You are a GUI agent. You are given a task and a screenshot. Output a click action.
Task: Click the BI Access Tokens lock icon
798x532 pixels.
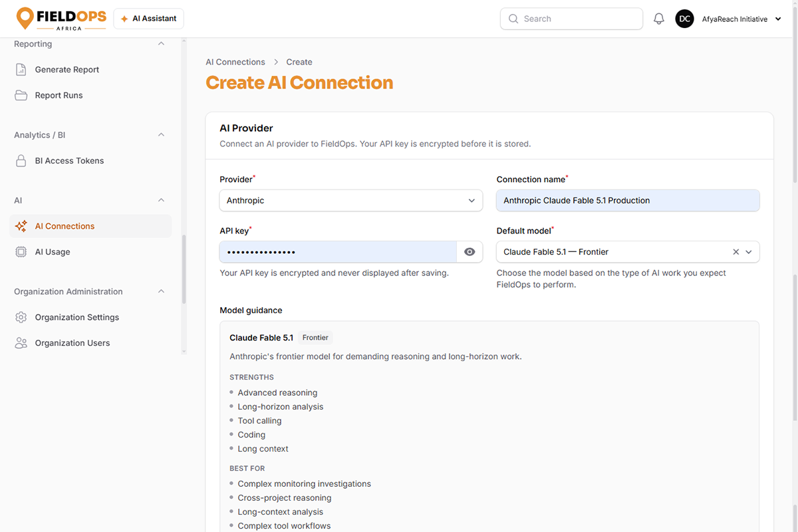click(x=21, y=161)
